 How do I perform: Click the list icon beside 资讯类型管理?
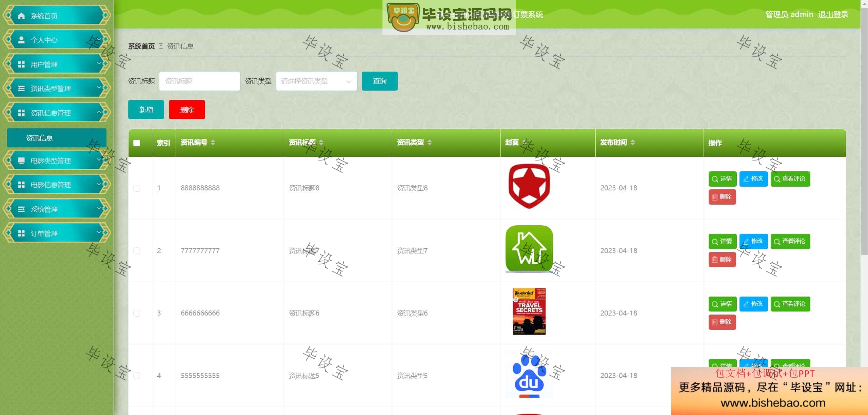click(21, 89)
